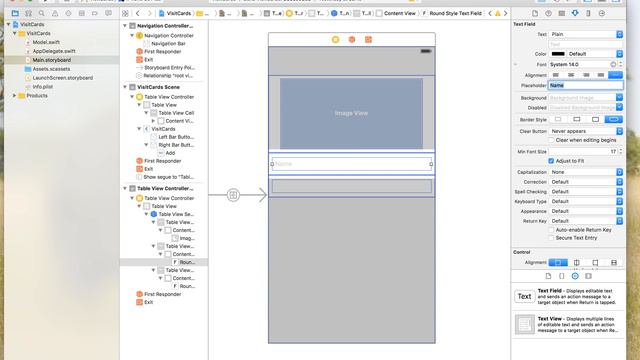Open the Text type dropdown showing Plain

(x=586, y=34)
